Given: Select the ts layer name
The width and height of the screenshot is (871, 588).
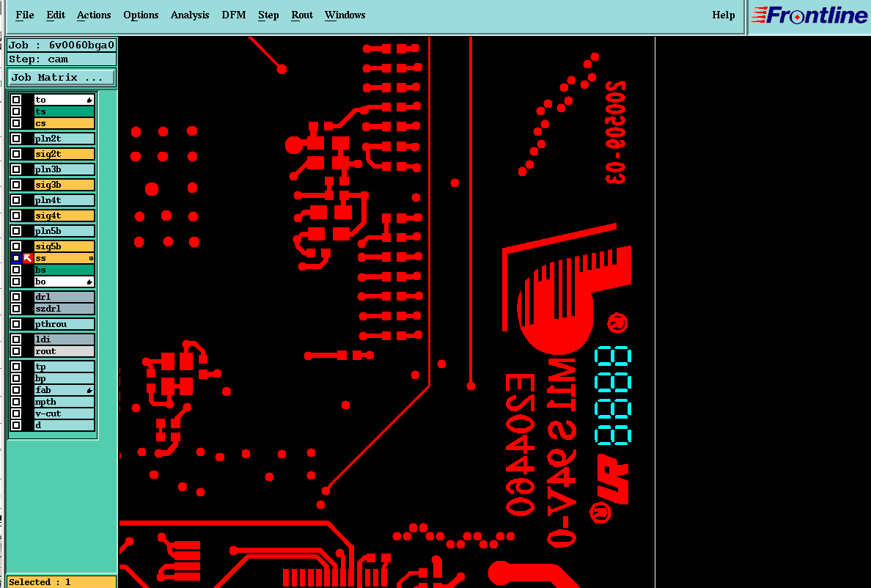Looking at the screenshot, I should click(x=64, y=111).
